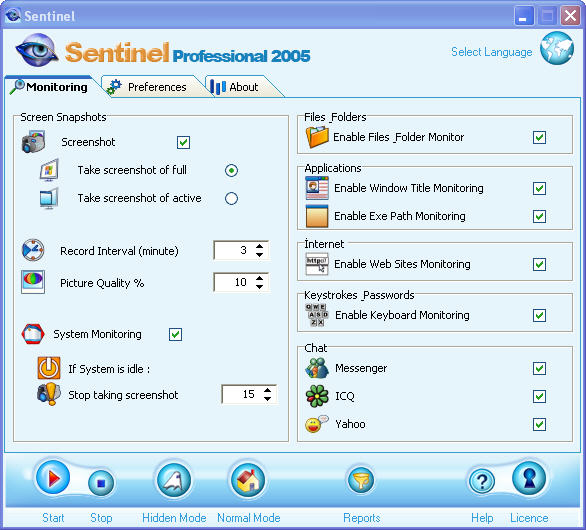Viewport: 586px width, 530px height.
Task: Click the Exe Path Monitoring icon
Action: click(317, 216)
